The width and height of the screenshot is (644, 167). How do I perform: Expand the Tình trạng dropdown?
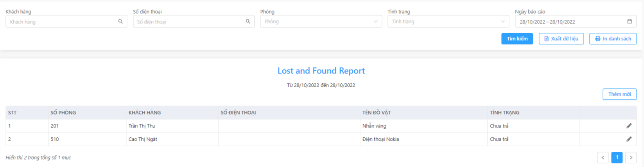448,22
